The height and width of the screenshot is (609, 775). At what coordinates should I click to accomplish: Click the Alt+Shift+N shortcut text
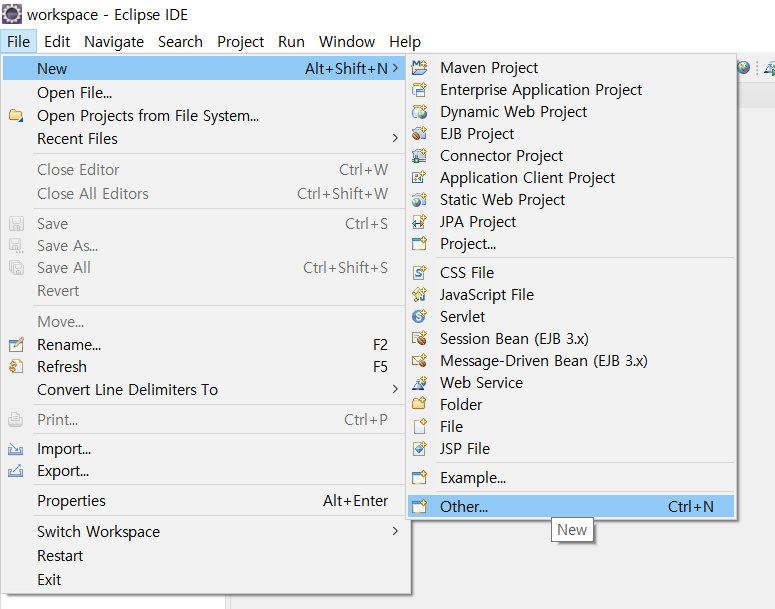tap(346, 68)
